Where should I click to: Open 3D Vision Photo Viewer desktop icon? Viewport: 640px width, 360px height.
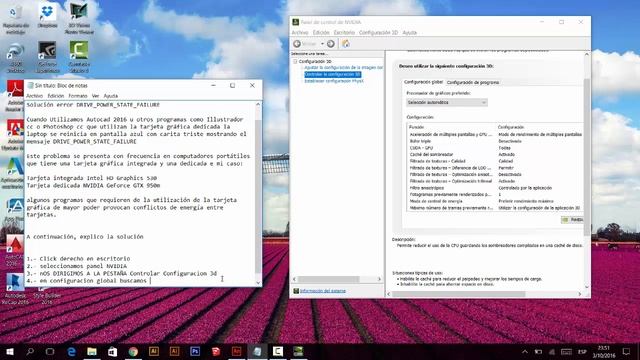coord(79,19)
